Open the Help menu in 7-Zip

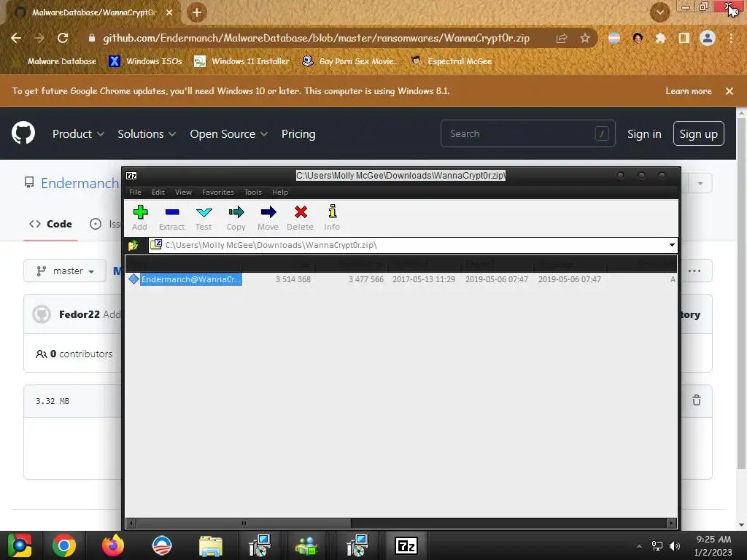pos(280,192)
